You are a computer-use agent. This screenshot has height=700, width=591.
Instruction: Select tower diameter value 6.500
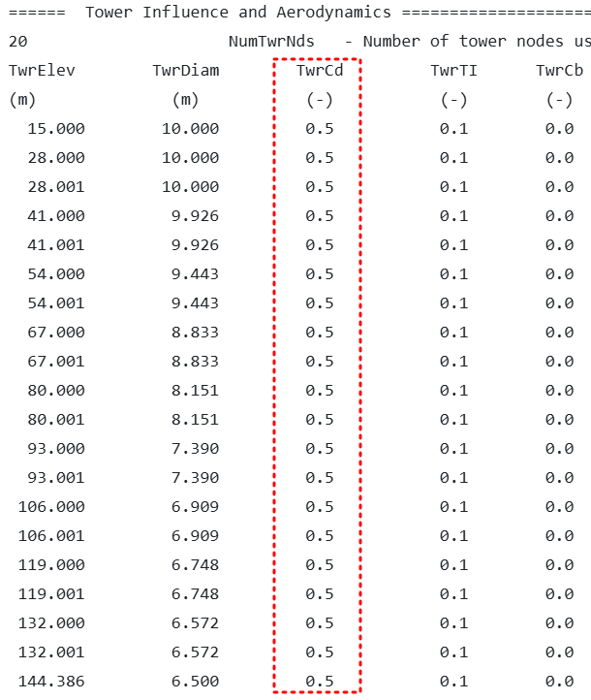[195, 682]
